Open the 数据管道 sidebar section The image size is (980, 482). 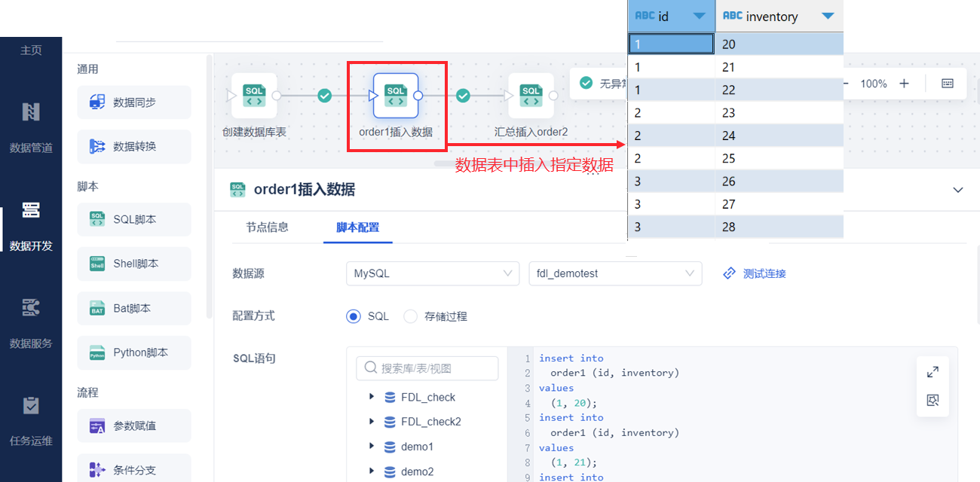(31, 126)
